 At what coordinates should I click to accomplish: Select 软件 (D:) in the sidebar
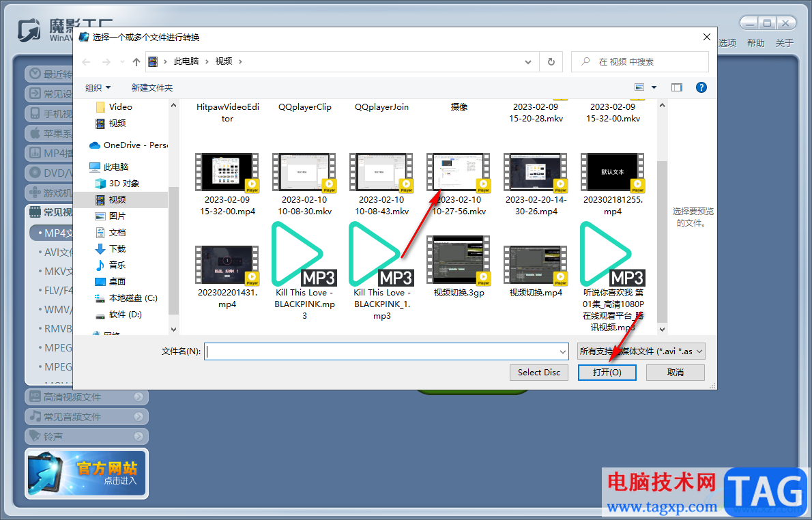pos(119,315)
